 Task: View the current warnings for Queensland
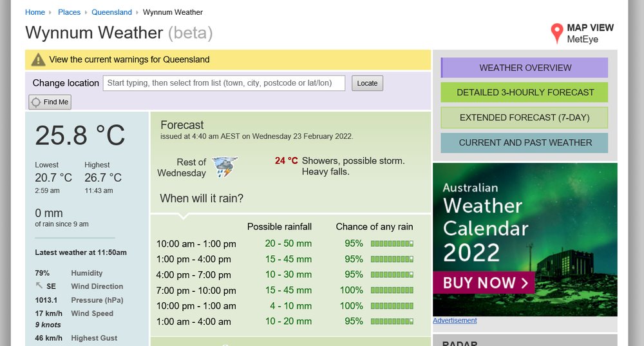click(129, 59)
